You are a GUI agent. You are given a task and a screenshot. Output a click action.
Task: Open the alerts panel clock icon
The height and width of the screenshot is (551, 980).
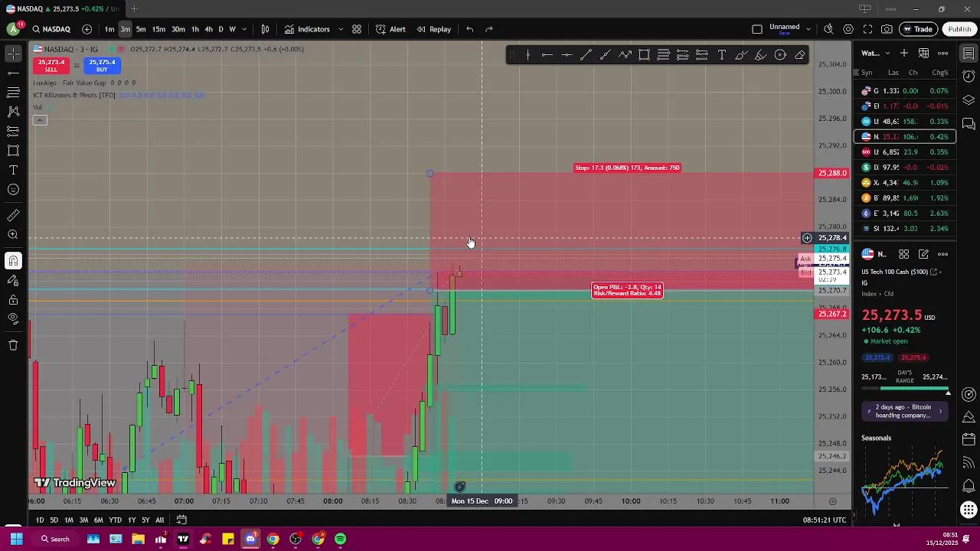[x=969, y=77]
